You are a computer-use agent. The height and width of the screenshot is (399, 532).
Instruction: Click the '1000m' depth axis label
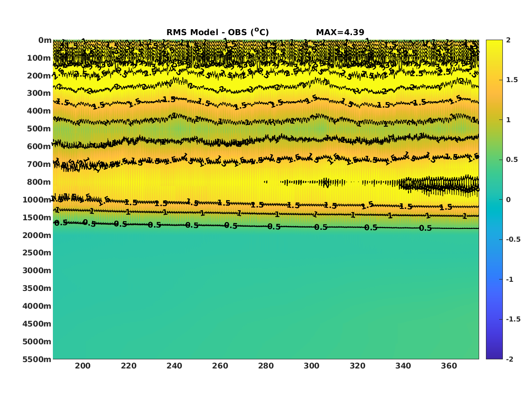pos(37,200)
